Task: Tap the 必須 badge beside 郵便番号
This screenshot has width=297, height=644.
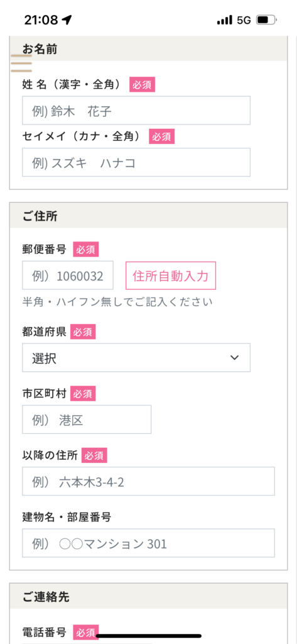Action: (86, 249)
